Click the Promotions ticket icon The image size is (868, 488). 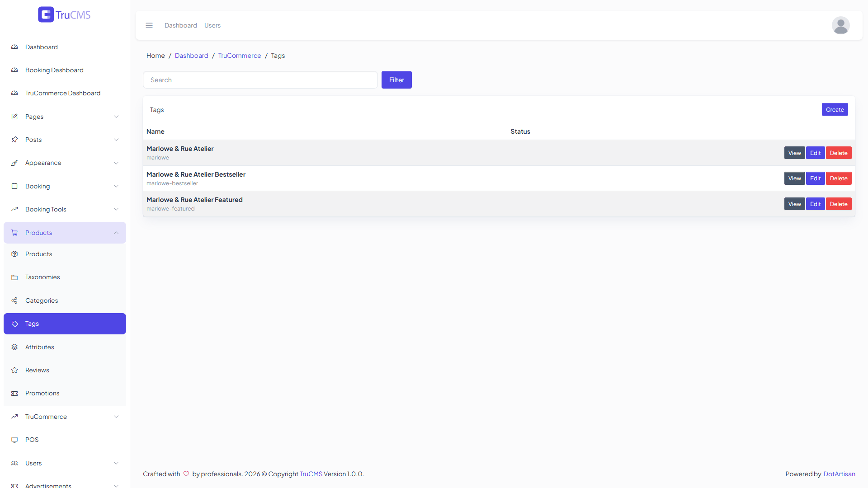(14, 393)
